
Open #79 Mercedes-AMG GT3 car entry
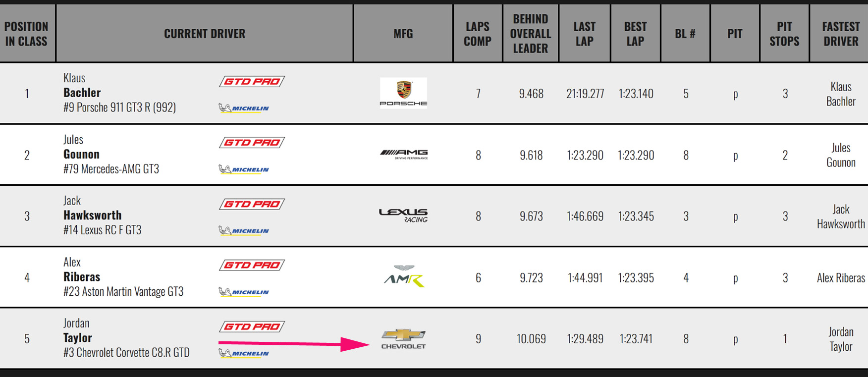point(111,169)
